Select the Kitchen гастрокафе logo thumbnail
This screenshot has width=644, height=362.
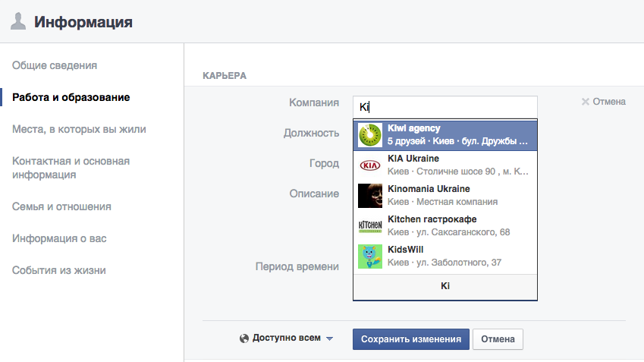[x=370, y=226]
